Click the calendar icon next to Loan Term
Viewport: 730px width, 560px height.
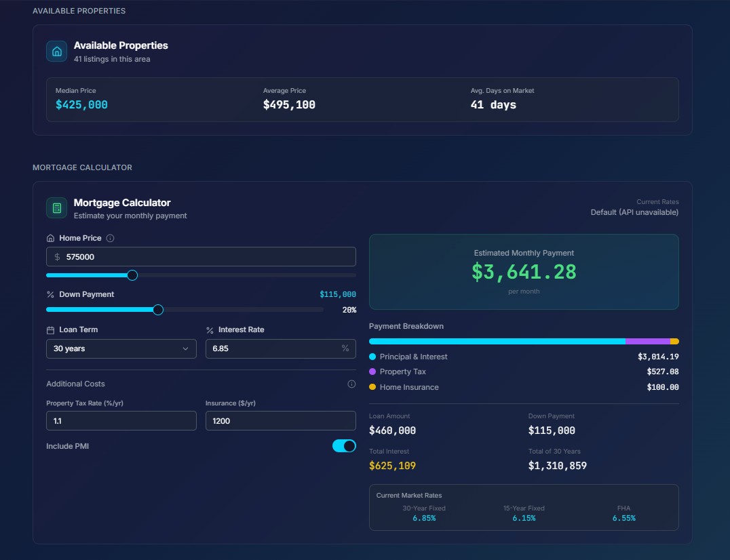[x=50, y=329]
